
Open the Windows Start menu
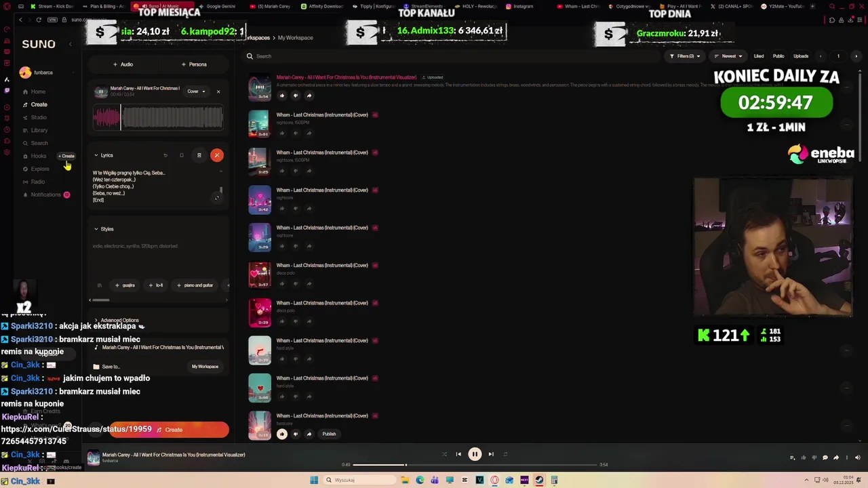(314, 480)
